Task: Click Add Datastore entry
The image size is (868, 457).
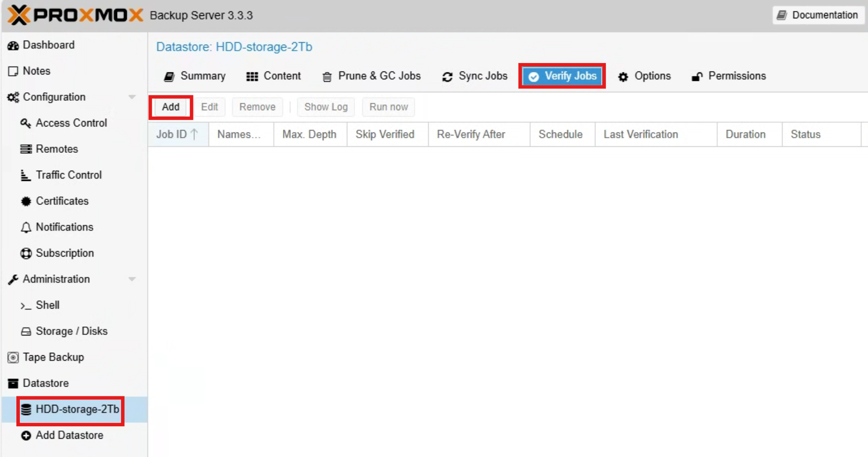Action: (x=74, y=436)
